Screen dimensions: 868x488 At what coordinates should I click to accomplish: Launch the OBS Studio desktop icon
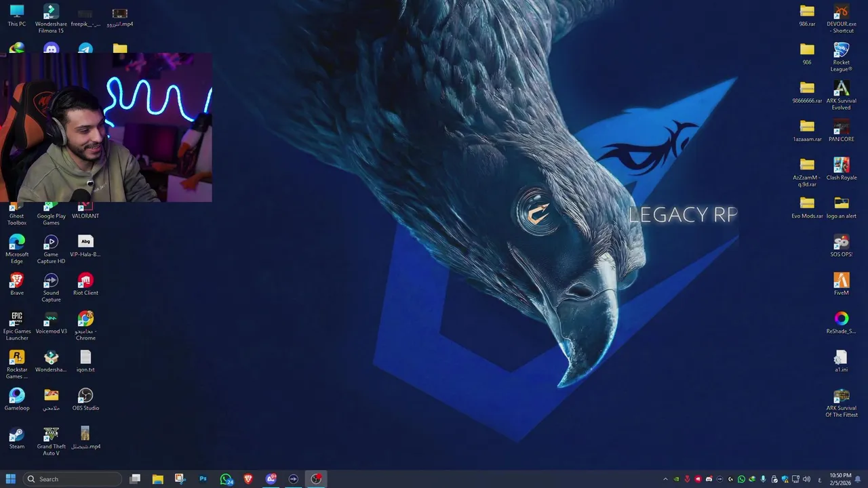point(85,400)
